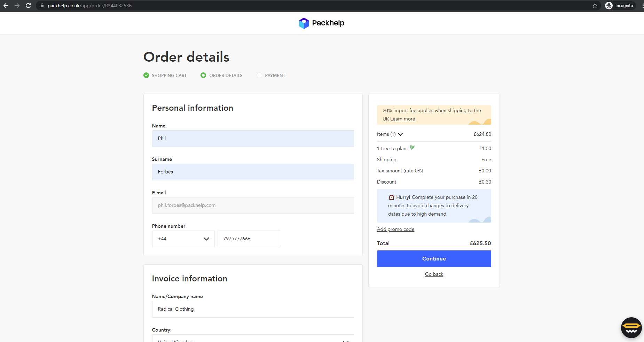The height and width of the screenshot is (342, 644).
Task: Click the Order details page title
Action: (187, 57)
